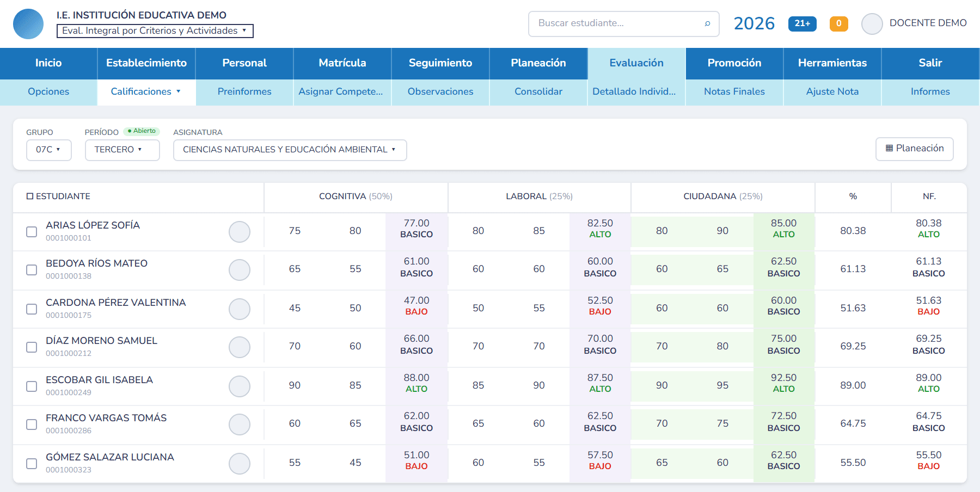Viewport: 980px width, 492px height.
Task: Click Isabela Escobar Gil's avatar circle
Action: point(240,386)
